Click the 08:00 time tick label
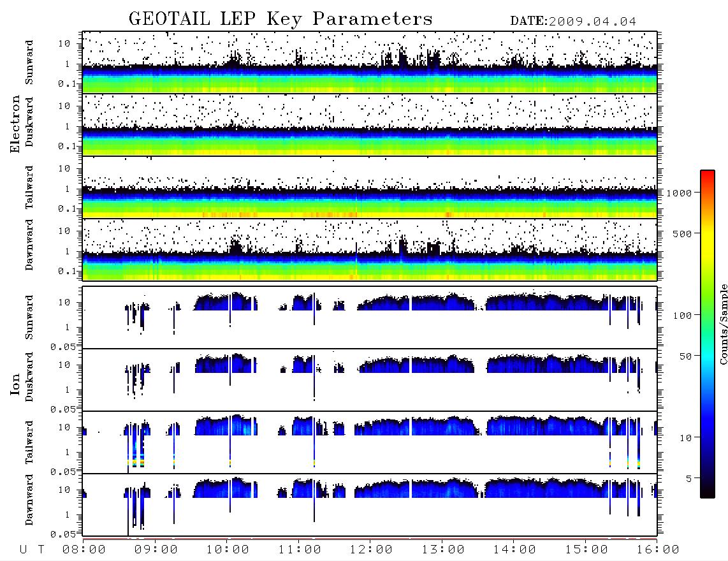Viewport: 728px width, 561px height. pos(84,550)
